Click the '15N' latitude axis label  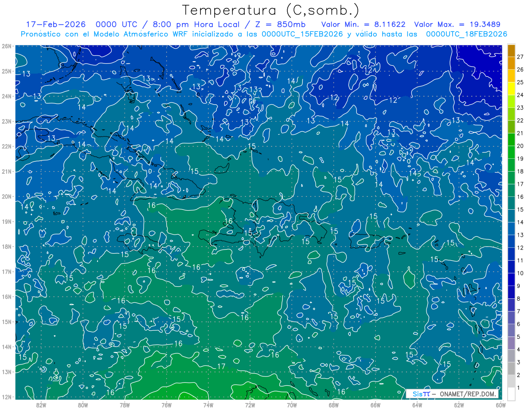(6, 321)
